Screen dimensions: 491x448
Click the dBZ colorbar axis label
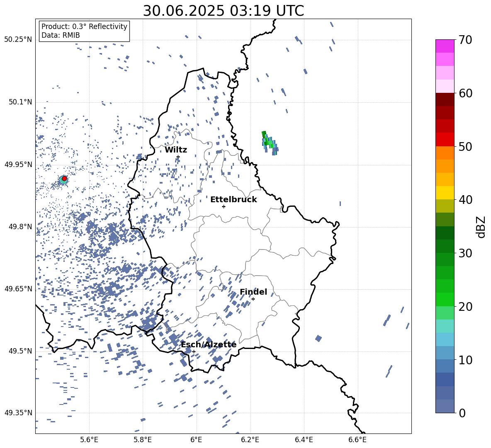point(481,227)
